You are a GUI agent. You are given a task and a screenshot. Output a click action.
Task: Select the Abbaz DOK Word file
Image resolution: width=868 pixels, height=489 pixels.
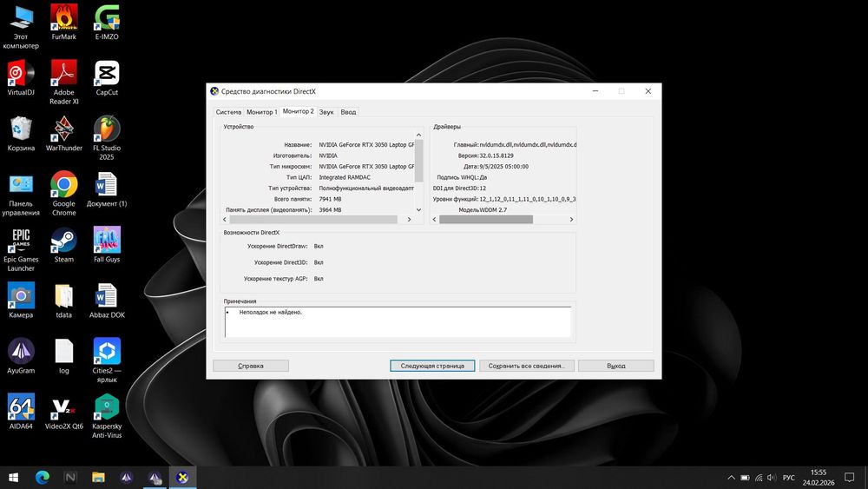(x=107, y=301)
